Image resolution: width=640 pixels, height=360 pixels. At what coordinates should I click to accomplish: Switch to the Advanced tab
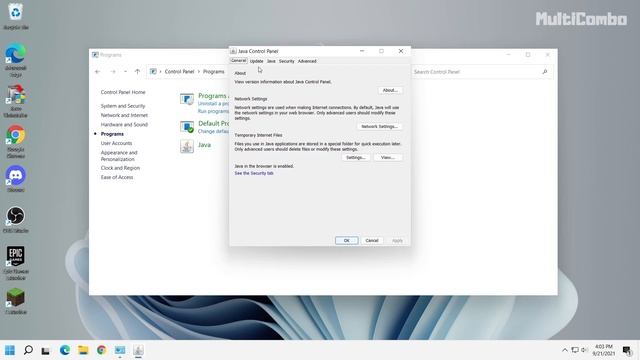point(307,61)
